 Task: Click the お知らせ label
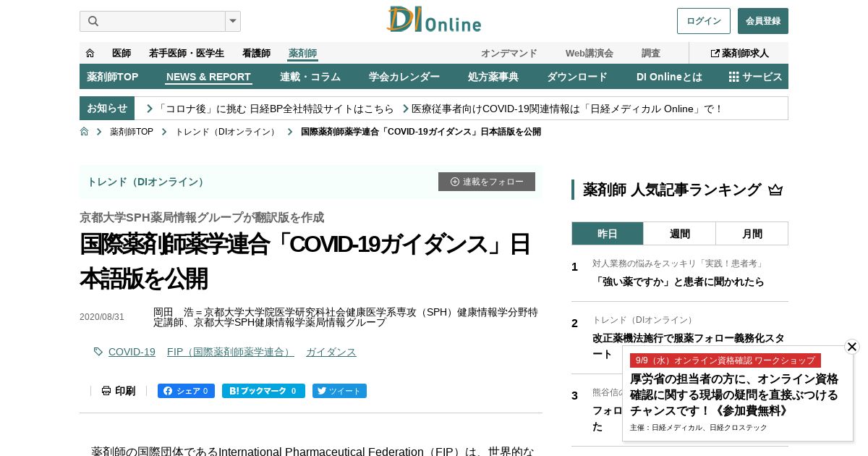[x=107, y=109]
